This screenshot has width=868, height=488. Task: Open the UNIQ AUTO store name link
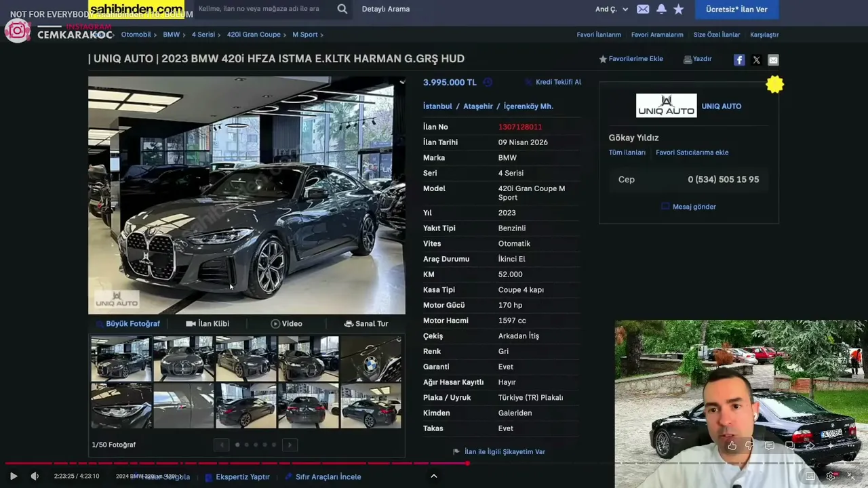(722, 106)
